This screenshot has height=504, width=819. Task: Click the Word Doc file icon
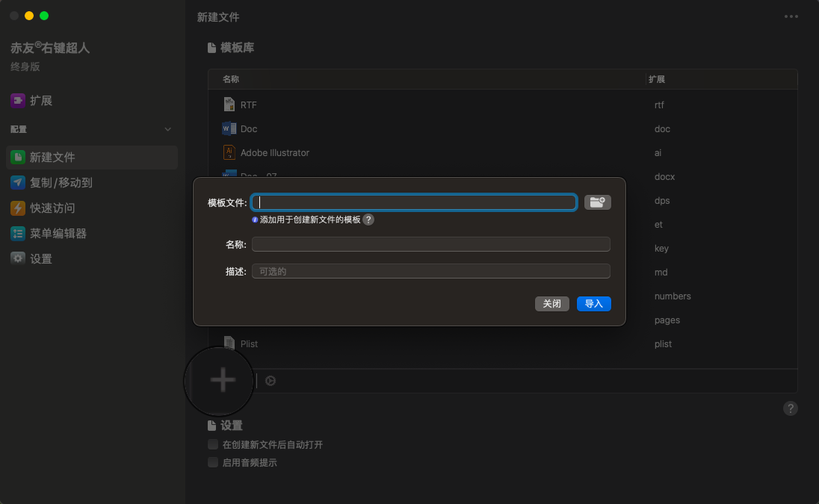pyautogui.click(x=229, y=128)
